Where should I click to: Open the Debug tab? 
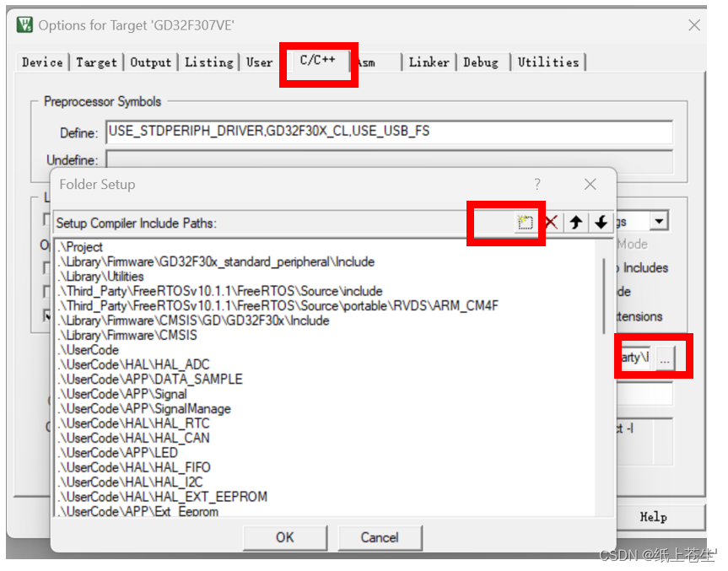click(481, 62)
